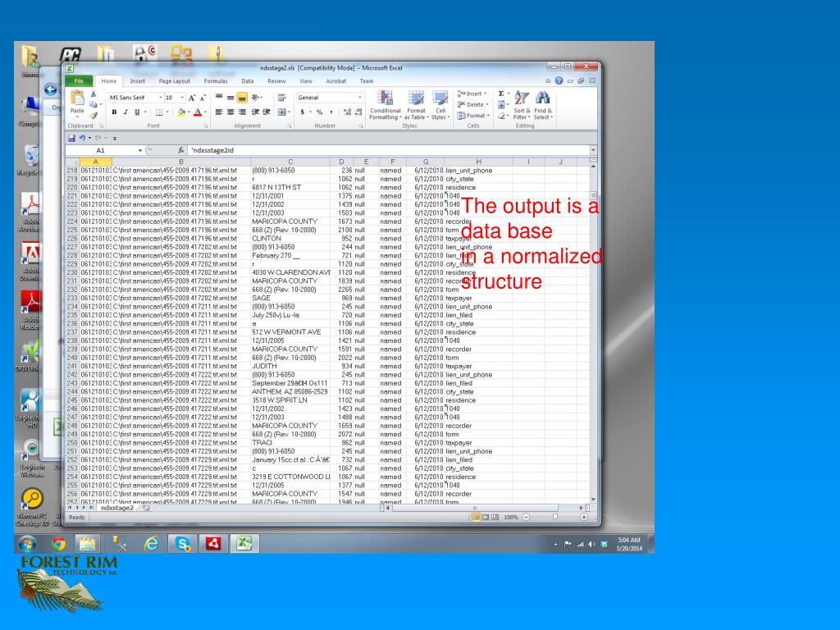Click Increase Decimal icon

pos(347,112)
